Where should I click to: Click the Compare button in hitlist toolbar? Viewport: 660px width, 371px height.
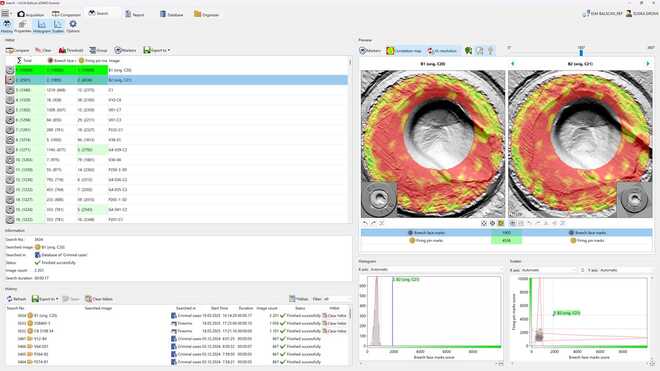18,51
